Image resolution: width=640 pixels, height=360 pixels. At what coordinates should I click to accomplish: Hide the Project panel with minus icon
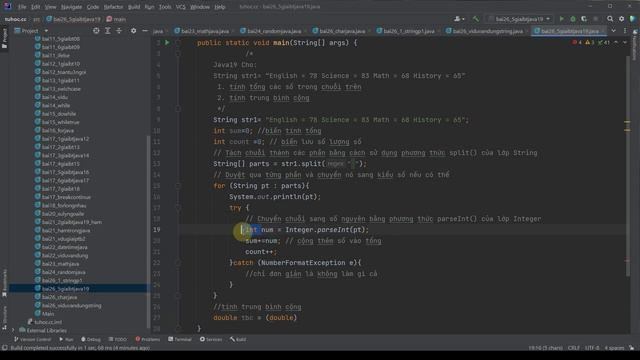click(145, 31)
